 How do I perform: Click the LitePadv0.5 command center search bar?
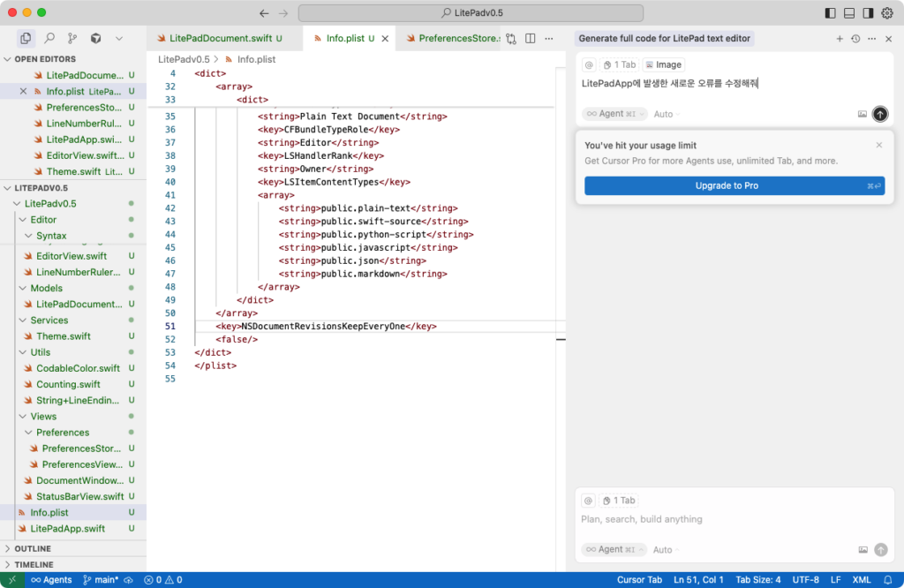click(x=471, y=12)
